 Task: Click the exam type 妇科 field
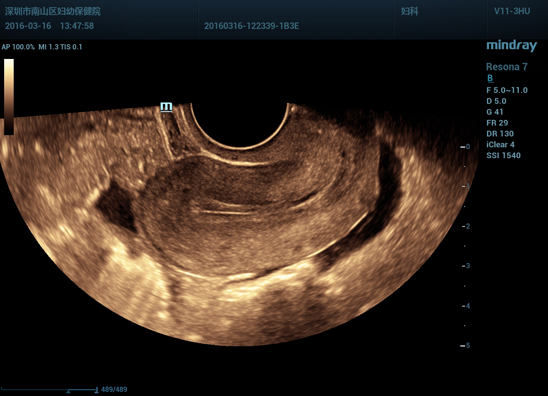click(410, 11)
